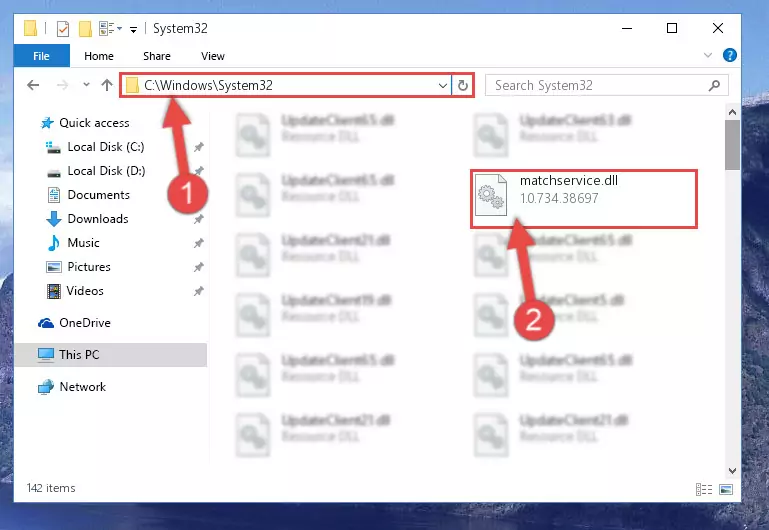Open Local Disk (D:) in sidebar
The image size is (769, 530).
pyautogui.click(x=106, y=171)
